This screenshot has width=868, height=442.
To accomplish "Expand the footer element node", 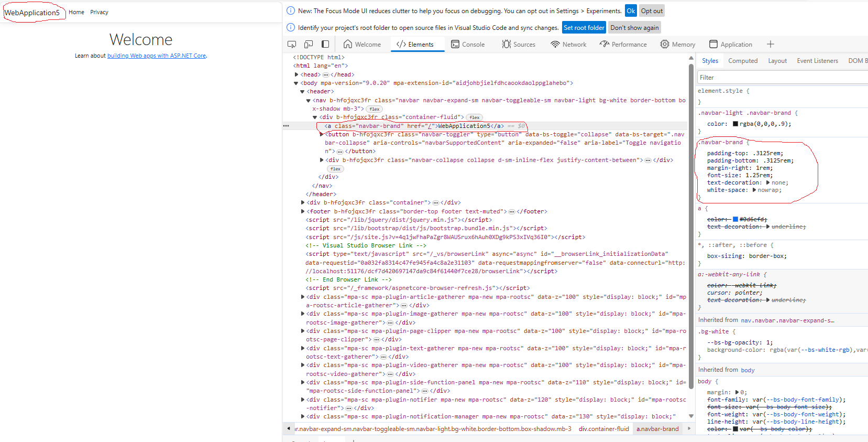I will 303,211.
